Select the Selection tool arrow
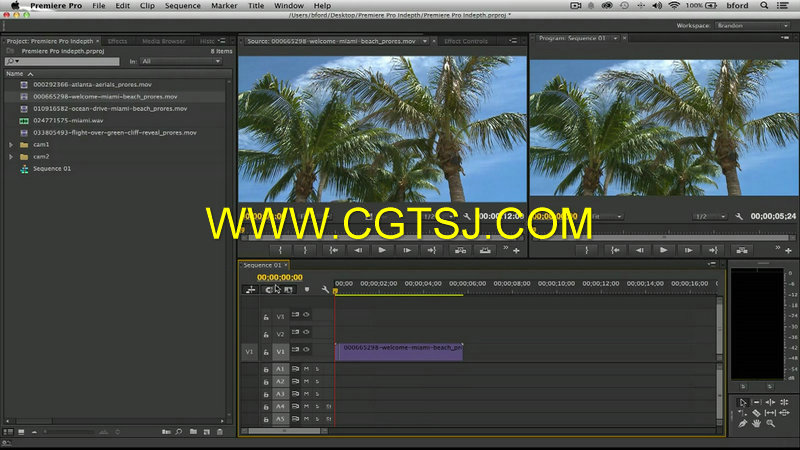The height and width of the screenshot is (450, 800). pyautogui.click(x=743, y=402)
